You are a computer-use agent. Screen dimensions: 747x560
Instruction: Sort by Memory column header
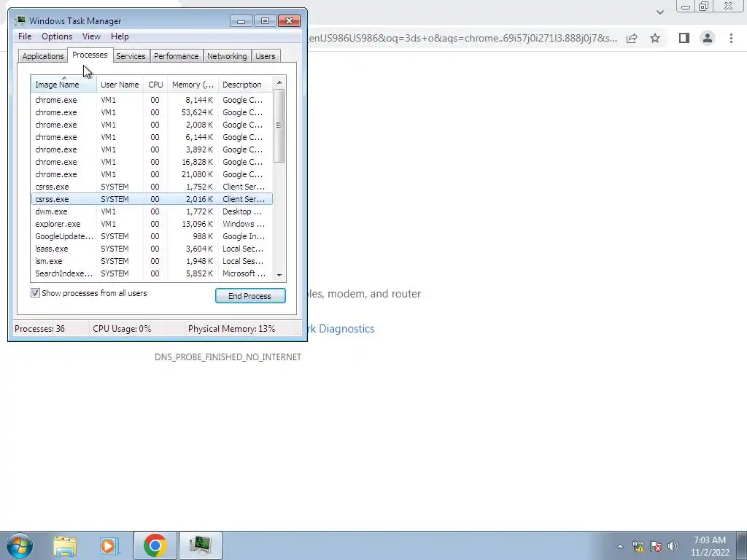pyautogui.click(x=193, y=85)
